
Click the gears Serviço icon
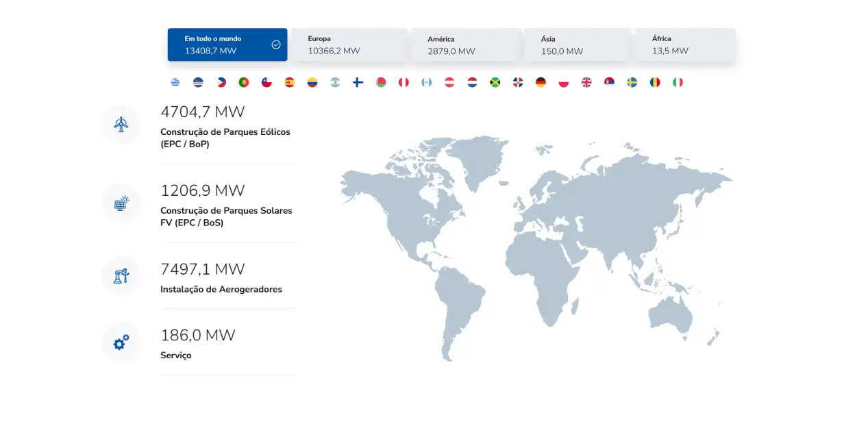coord(121,342)
